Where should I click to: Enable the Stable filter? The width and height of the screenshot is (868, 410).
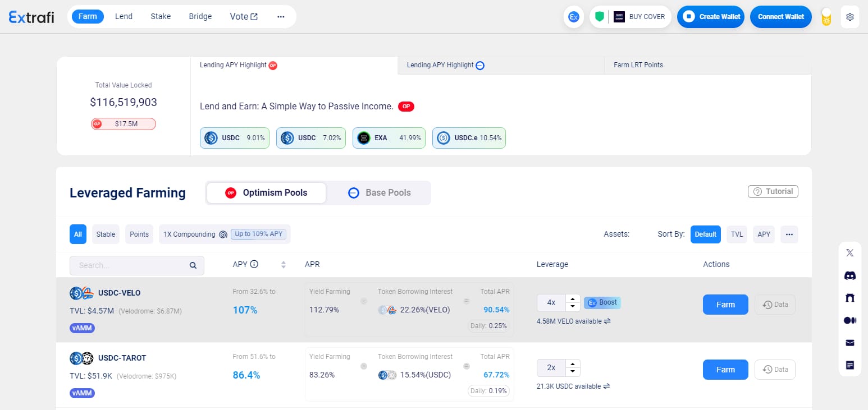(106, 234)
